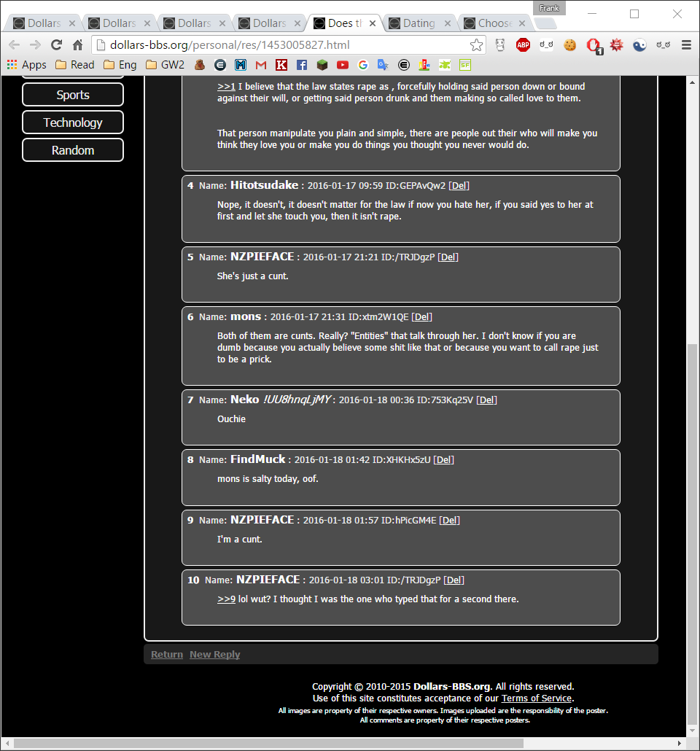Open the Minecraft grass block bookmark
The image size is (700, 751).
(322, 65)
